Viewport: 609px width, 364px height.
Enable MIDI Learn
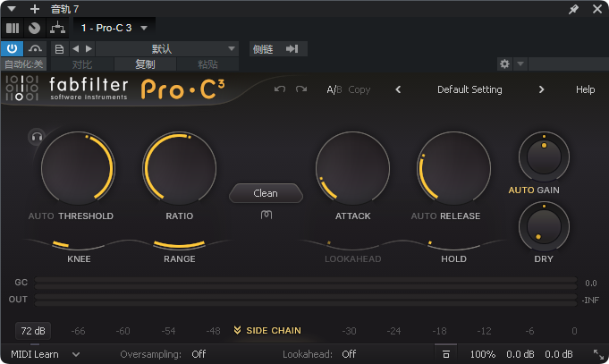35,354
